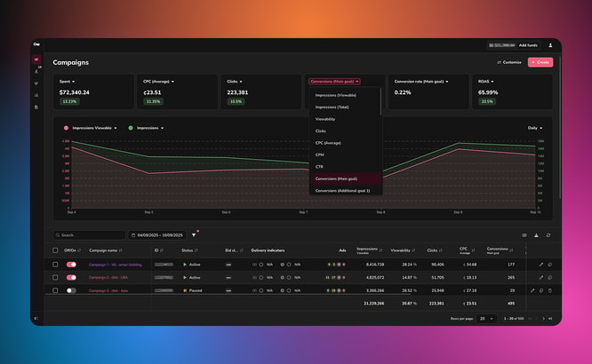Sort by Campaign name column icon
Viewport: 592px width, 364px height.
120,250
